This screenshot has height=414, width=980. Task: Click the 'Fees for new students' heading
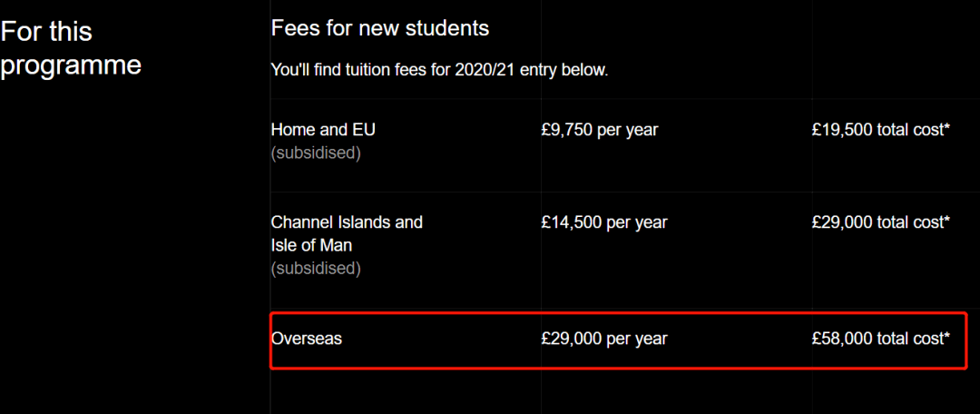(x=380, y=28)
